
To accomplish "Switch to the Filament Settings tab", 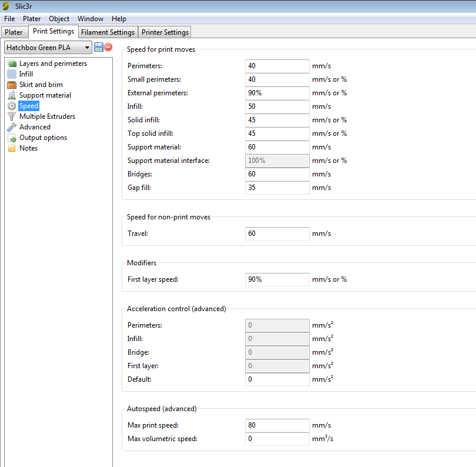I will (x=108, y=32).
